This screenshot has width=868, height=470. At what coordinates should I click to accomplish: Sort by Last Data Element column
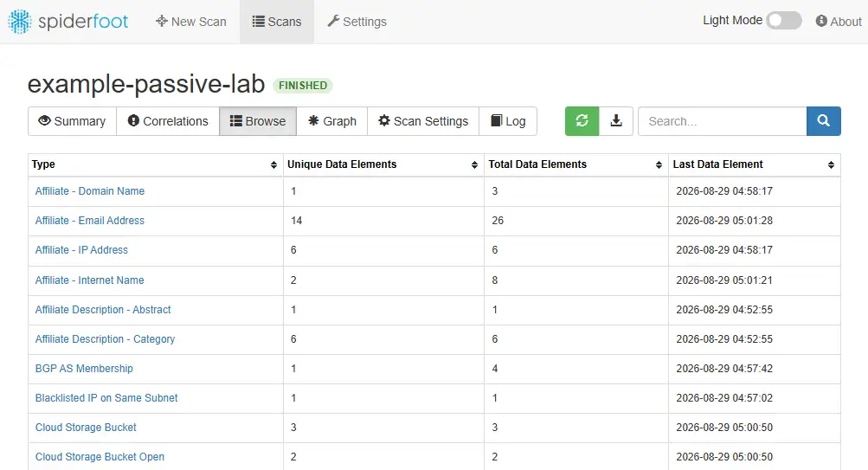click(754, 164)
